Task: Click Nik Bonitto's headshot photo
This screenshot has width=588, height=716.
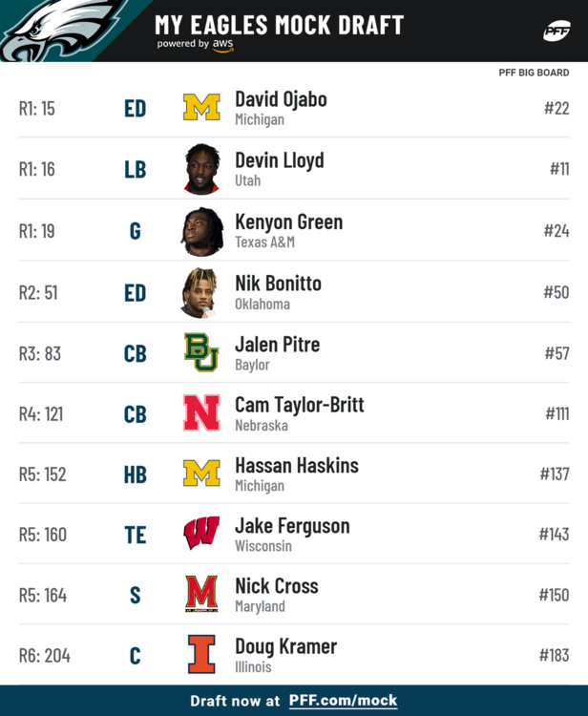Action: pos(199,293)
